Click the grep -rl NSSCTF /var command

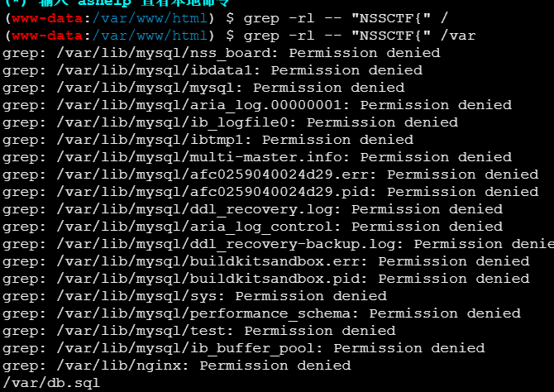pyautogui.click(x=360, y=36)
